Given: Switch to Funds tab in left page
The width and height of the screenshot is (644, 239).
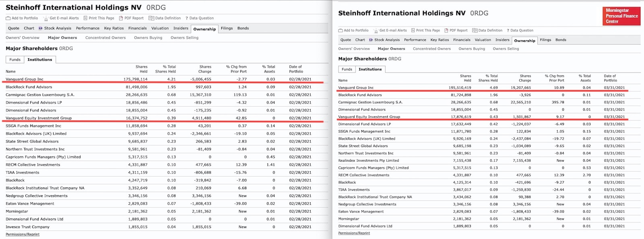Looking at the screenshot, I should pyautogui.click(x=15, y=60).
